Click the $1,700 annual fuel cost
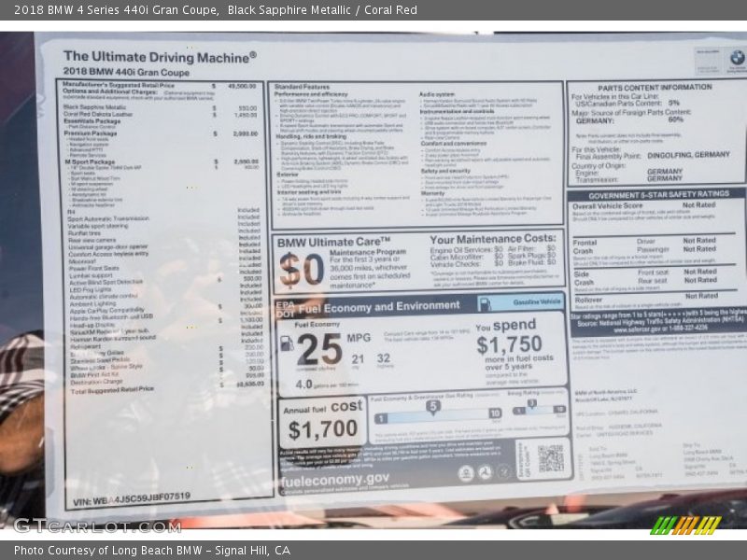Viewport: 747px width, 560px height. click(x=323, y=429)
